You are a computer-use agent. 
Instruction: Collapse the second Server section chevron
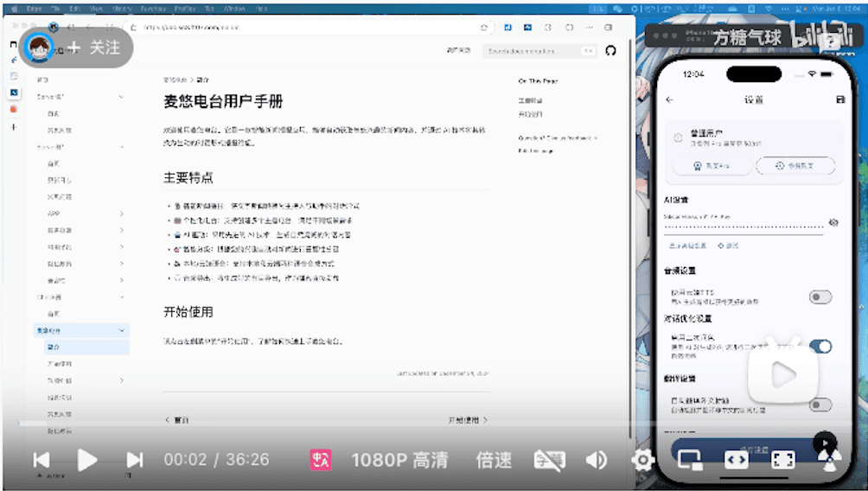[121, 147]
